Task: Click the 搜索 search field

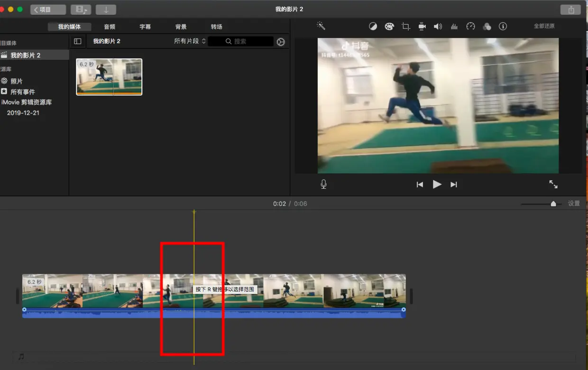Action: coord(240,41)
